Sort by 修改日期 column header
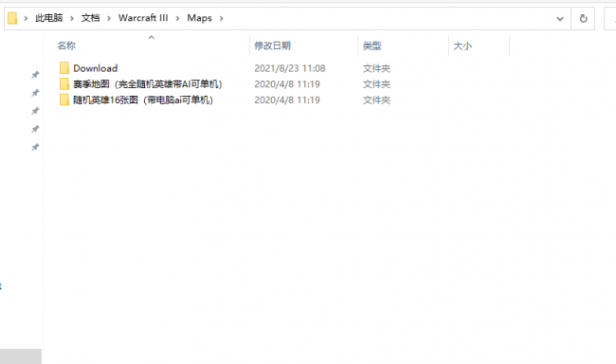Screen dimensions: 616x364 tap(272, 45)
